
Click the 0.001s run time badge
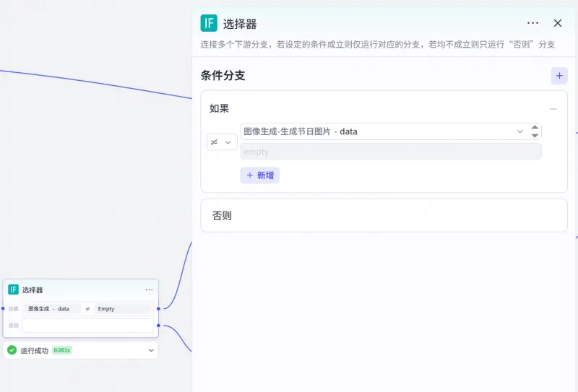click(x=62, y=351)
